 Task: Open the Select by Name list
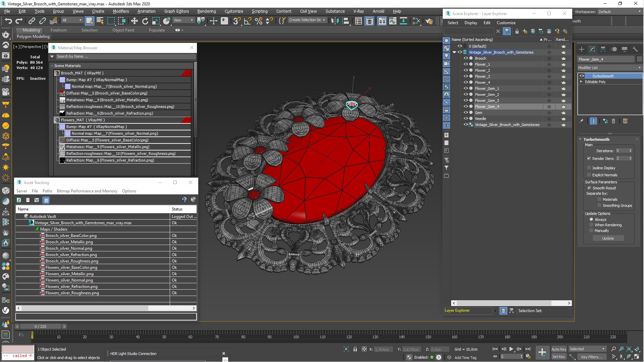pyautogui.click(x=100, y=21)
